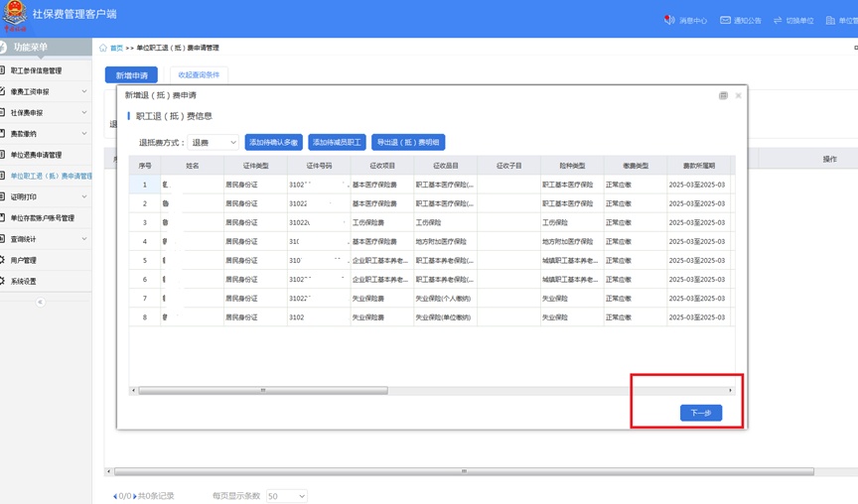
Task: Open the 消息中心 speaker icon
Action: (669, 20)
